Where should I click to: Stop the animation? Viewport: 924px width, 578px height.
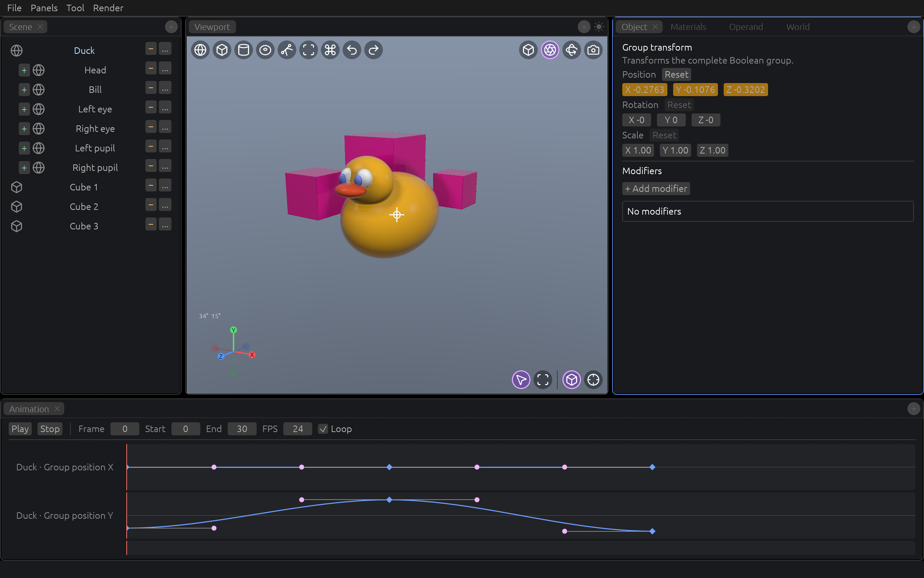[x=50, y=429]
